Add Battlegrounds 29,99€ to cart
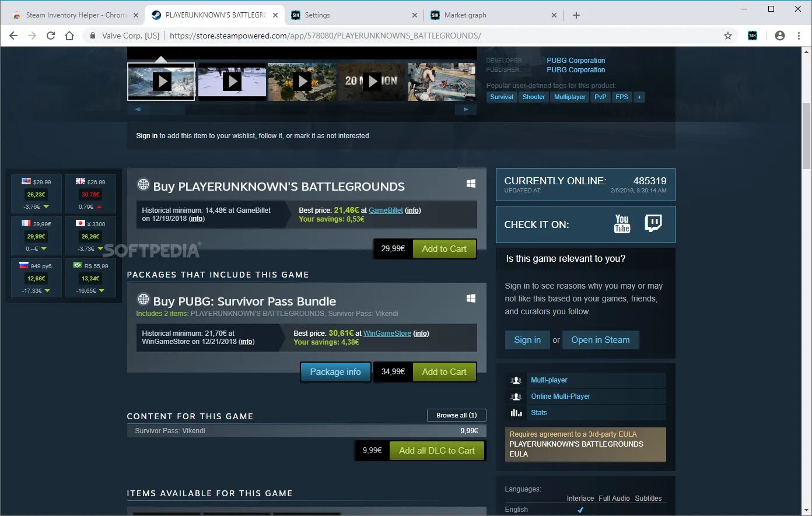The image size is (812, 516). pos(444,249)
